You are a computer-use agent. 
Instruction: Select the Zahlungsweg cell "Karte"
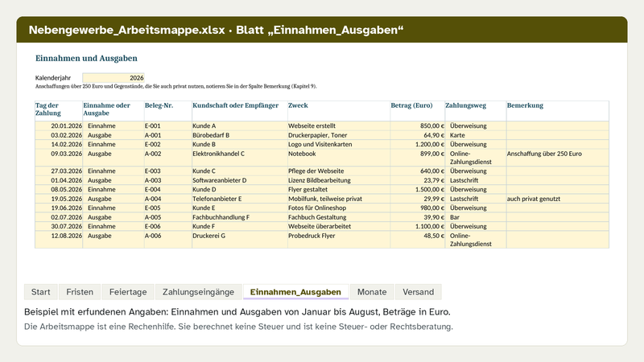click(476, 135)
